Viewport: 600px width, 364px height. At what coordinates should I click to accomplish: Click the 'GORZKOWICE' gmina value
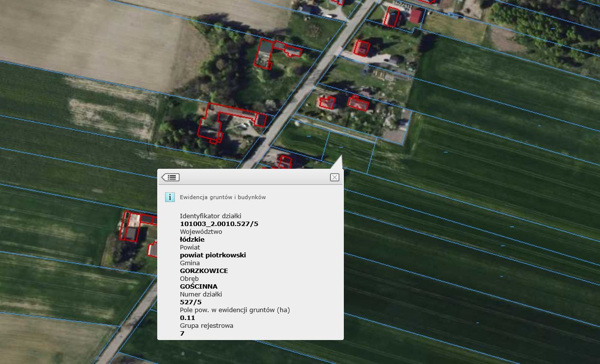click(204, 271)
